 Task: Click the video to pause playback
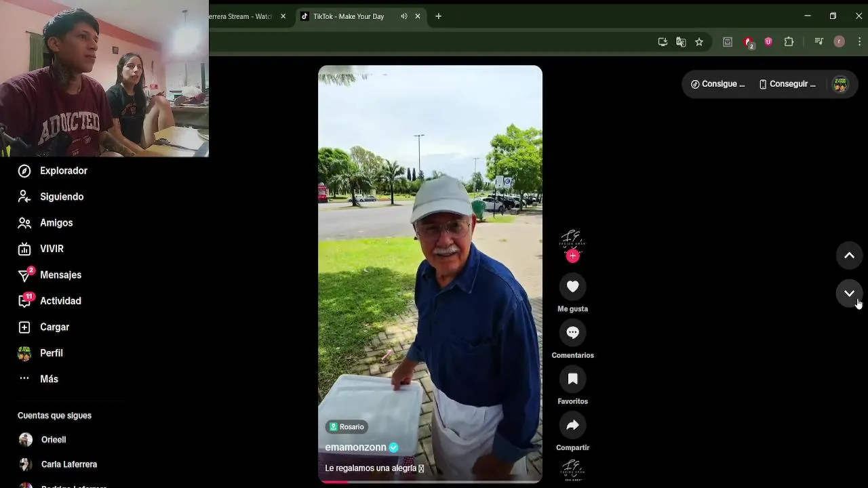(430, 274)
